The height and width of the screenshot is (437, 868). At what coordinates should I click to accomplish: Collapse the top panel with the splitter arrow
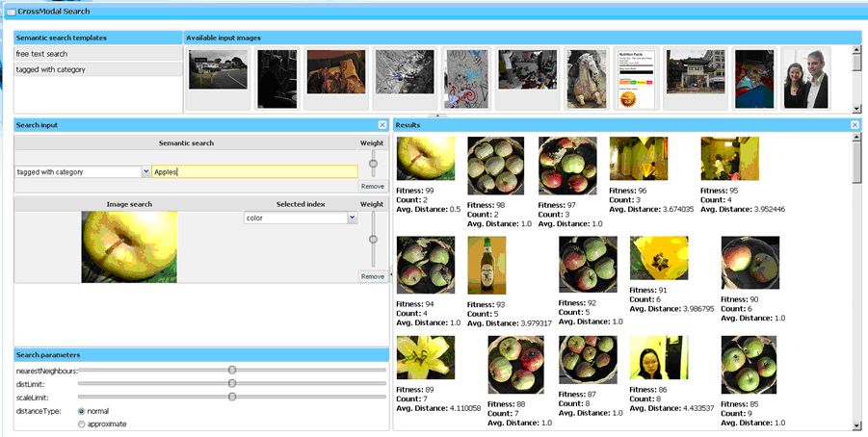[x=437, y=116]
